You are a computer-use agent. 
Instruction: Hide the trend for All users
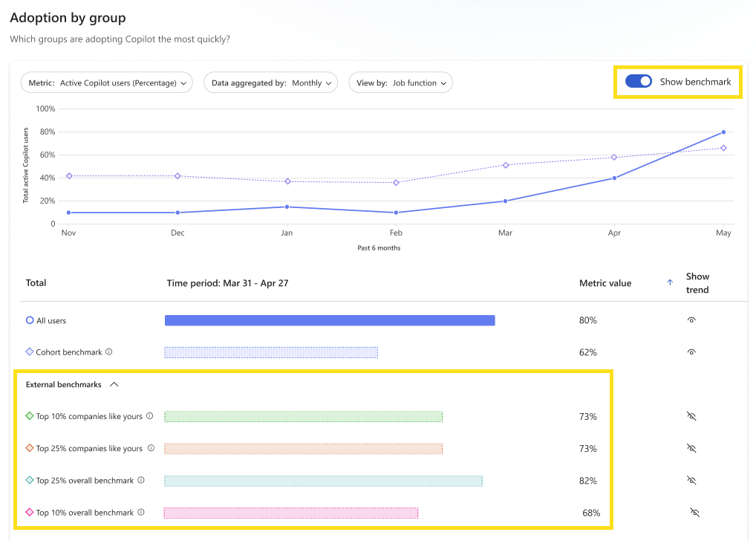coord(691,320)
